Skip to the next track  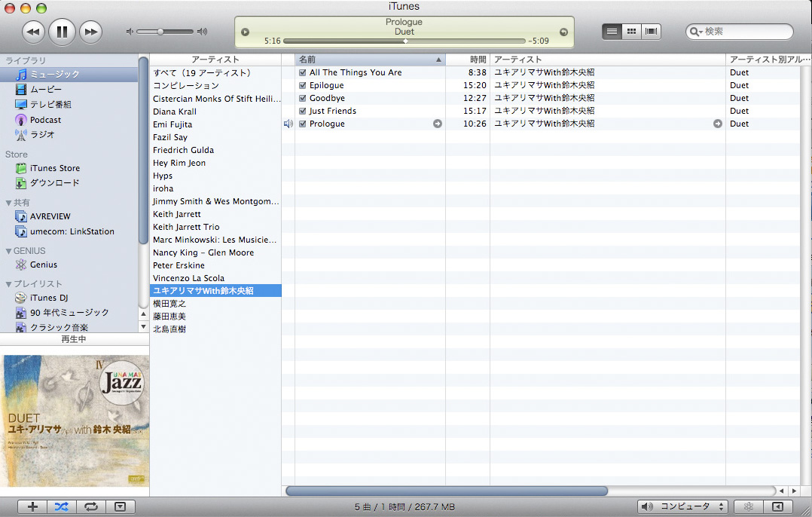pos(91,32)
